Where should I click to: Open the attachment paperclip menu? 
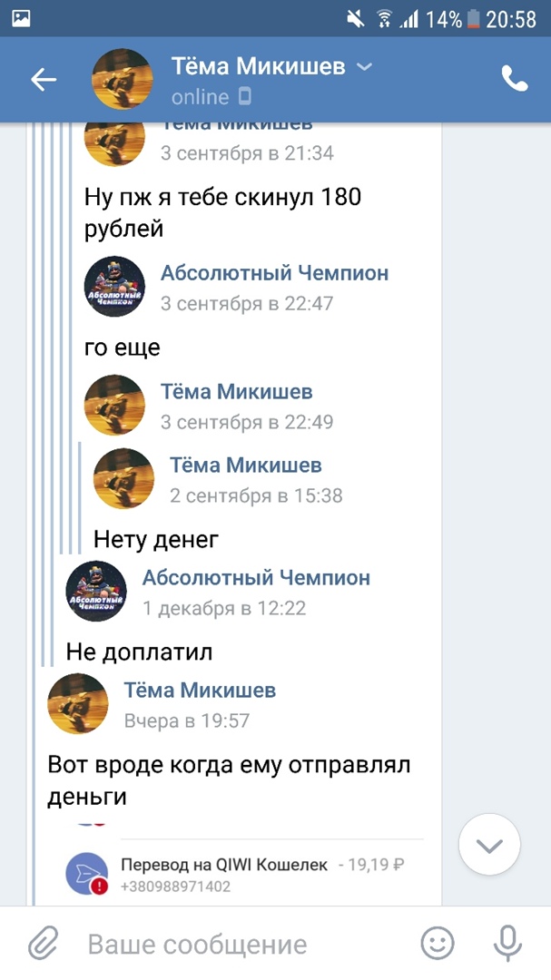(43, 944)
